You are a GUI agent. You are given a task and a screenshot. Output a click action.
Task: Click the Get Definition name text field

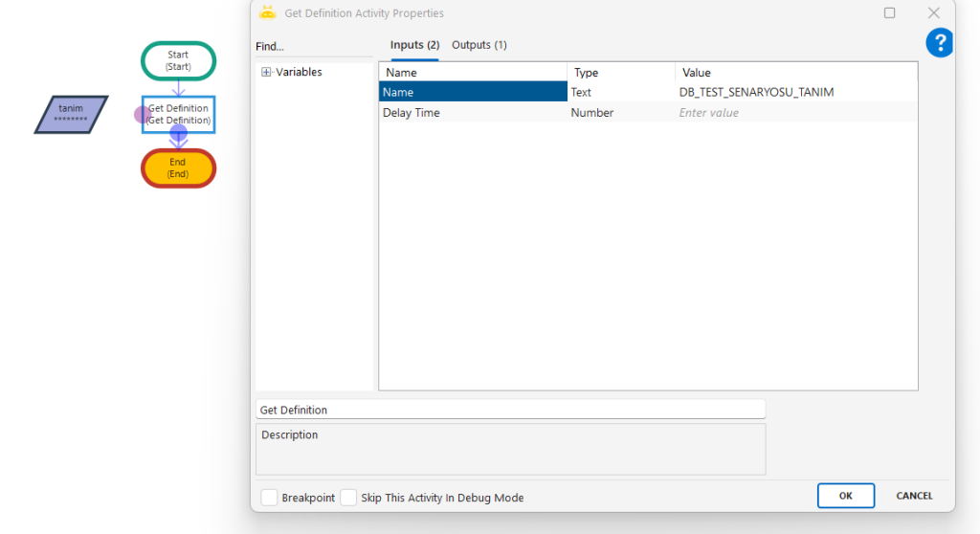click(510, 410)
